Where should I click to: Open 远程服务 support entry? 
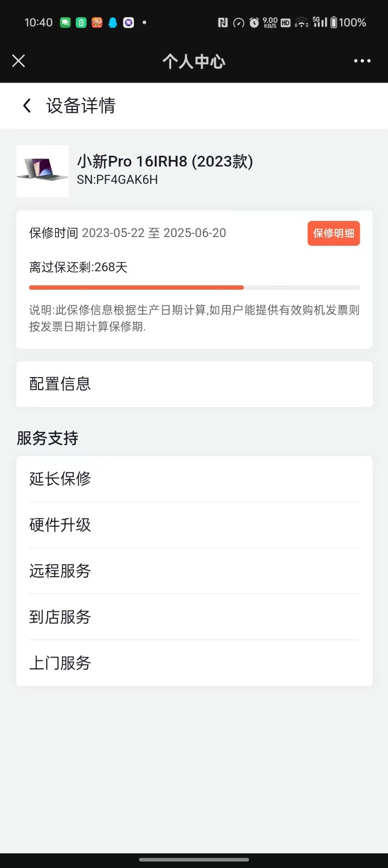[x=195, y=571]
